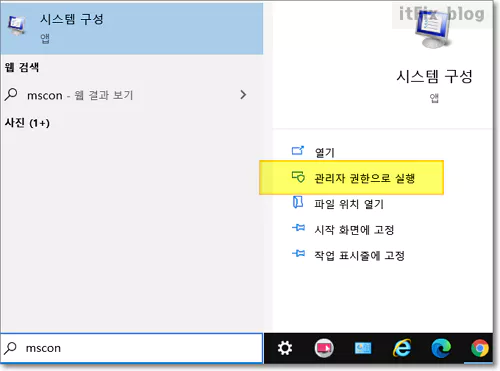
Task: Click the 시스템 구성 title in preview pane
Action: [x=434, y=76]
